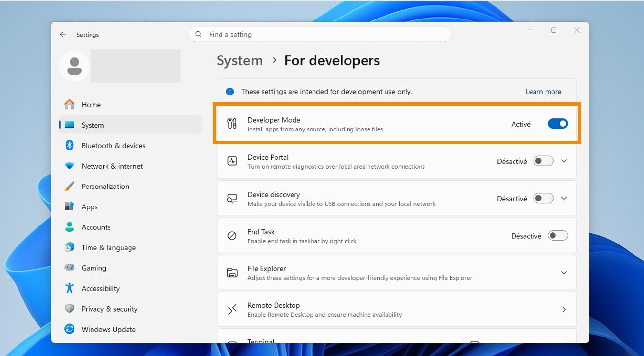This screenshot has width=644, height=356.
Task: Click the Learn more link
Action: [543, 92]
